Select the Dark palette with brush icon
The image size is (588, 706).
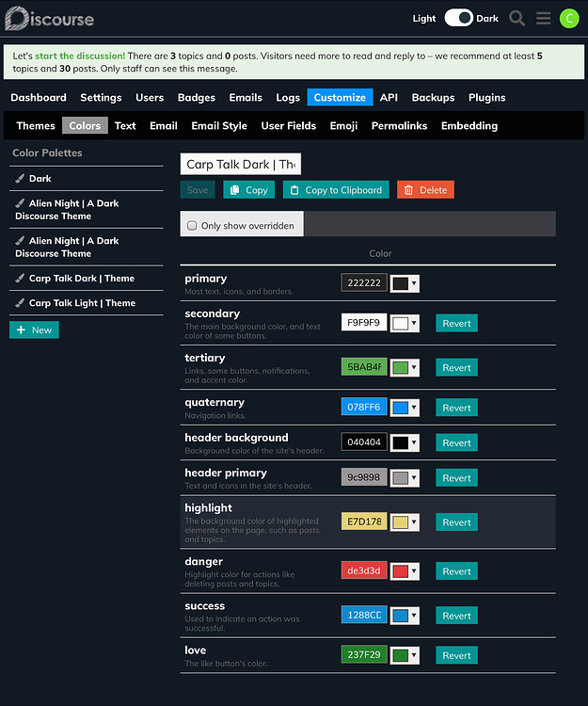(x=40, y=178)
